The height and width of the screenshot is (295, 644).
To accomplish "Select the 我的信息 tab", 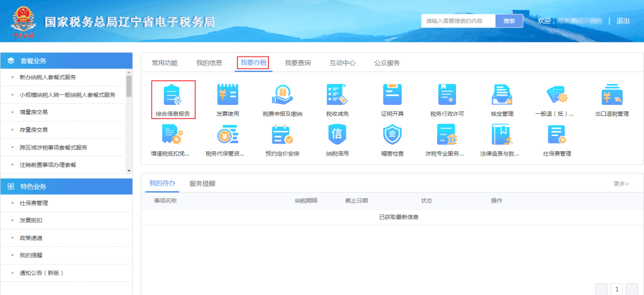I will (209, 63).
